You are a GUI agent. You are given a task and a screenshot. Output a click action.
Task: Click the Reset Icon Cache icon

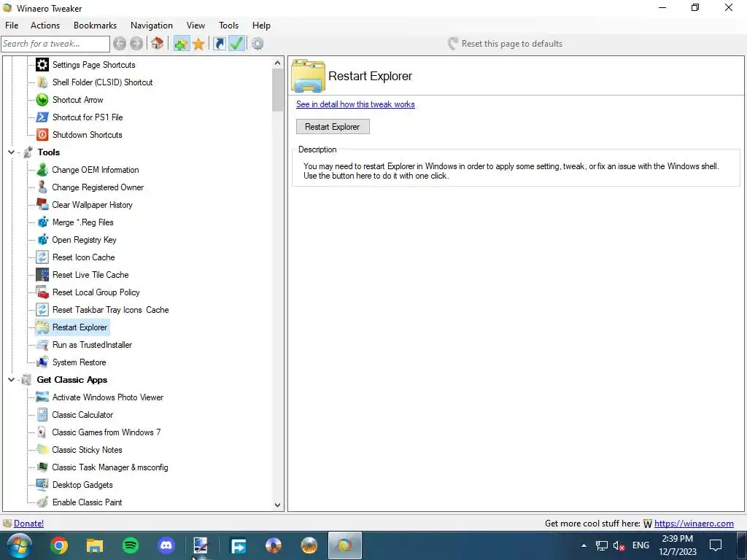click(x=42, y=257)
